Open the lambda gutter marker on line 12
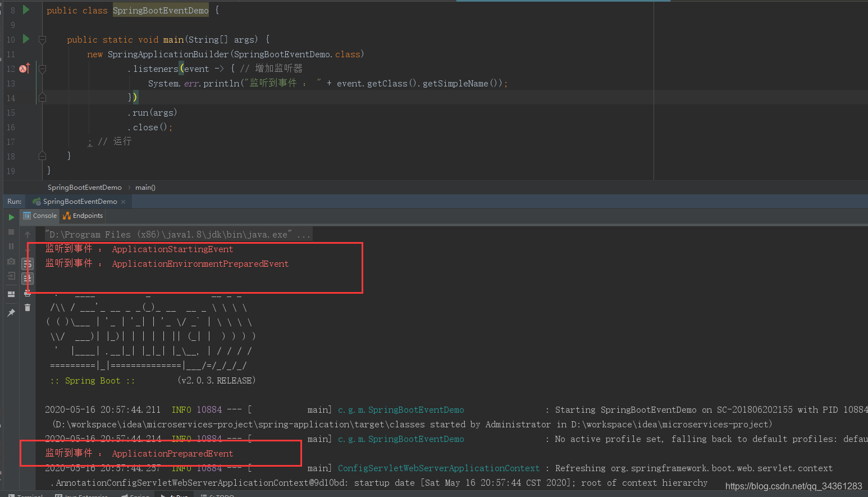The width and height of the screenshot is (868, 497). [x=24, y=69]
